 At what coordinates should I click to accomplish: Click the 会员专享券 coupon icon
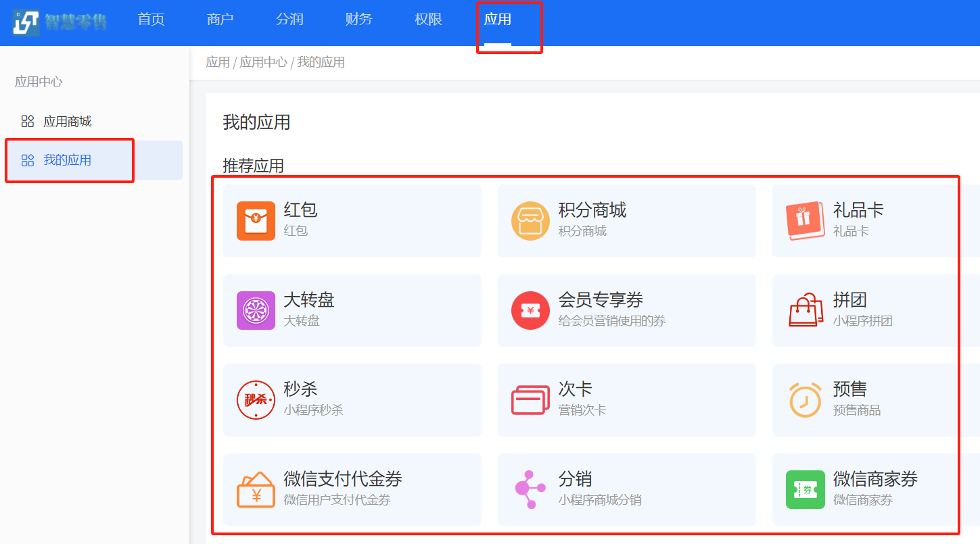pyautogui.click(x=530, y=311)
